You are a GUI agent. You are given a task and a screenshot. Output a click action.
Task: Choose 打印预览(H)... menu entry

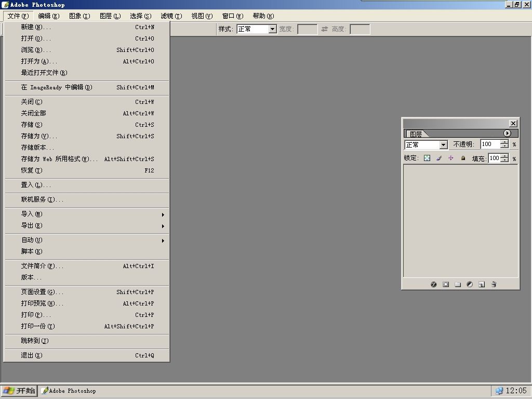click(x=87, y=303)
